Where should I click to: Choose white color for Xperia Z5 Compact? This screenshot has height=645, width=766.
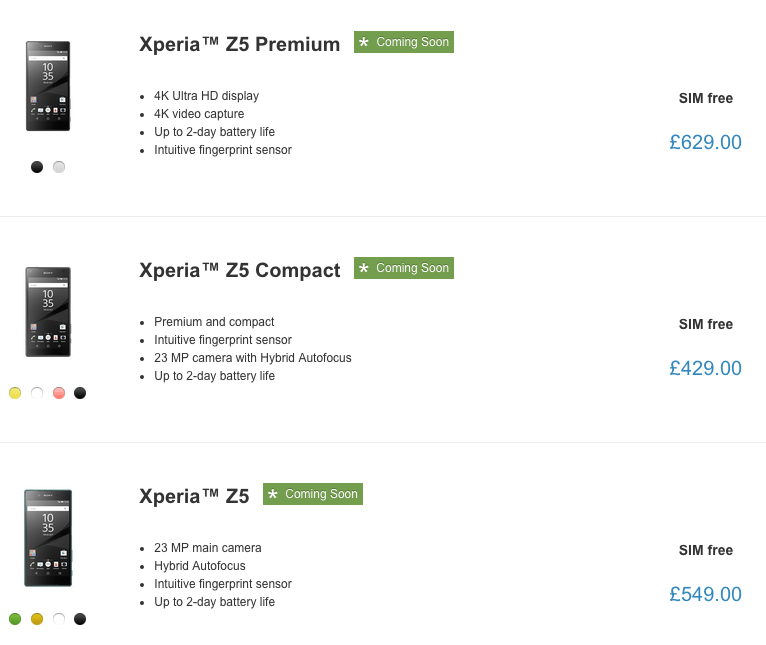click(37, 393)
